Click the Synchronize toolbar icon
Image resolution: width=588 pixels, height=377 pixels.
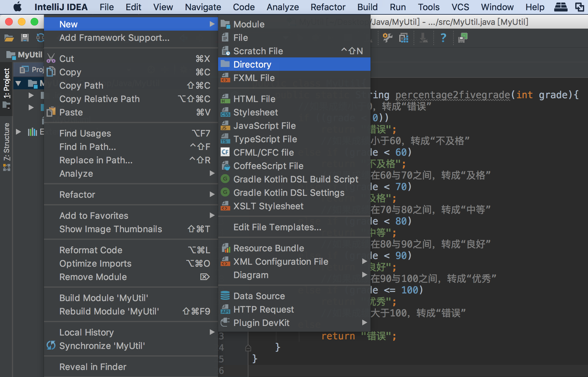click(x=40, y=38)
